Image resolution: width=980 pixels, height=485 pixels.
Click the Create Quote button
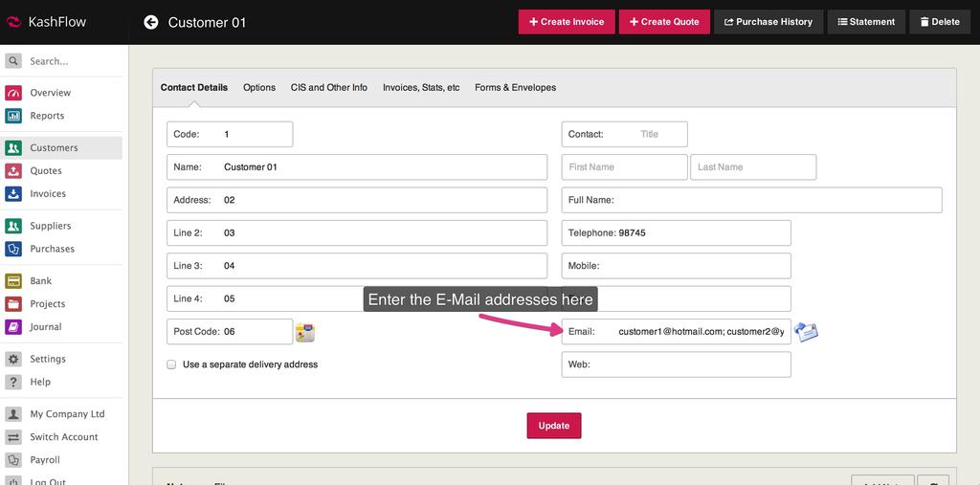664,22
